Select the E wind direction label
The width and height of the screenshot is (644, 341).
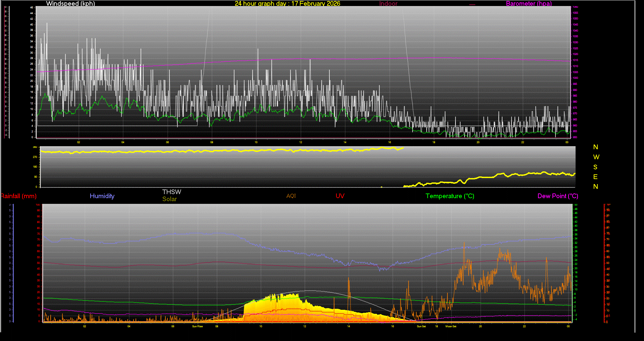point(595,177)
